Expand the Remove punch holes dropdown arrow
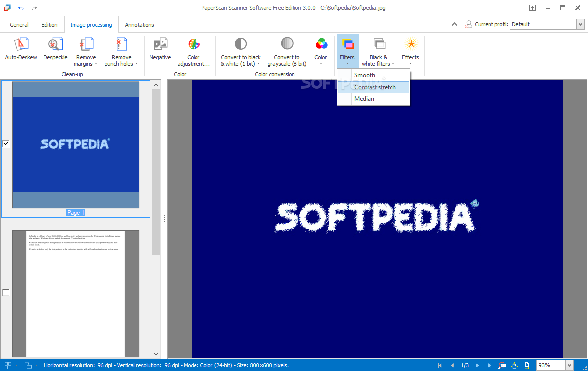The image size is (588, 371). point(136,64)
